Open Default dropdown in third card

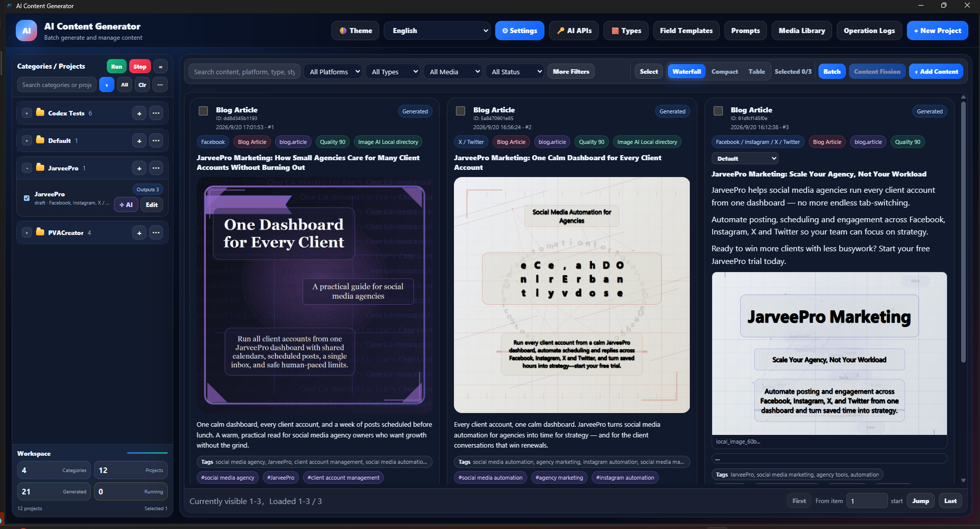745,159
